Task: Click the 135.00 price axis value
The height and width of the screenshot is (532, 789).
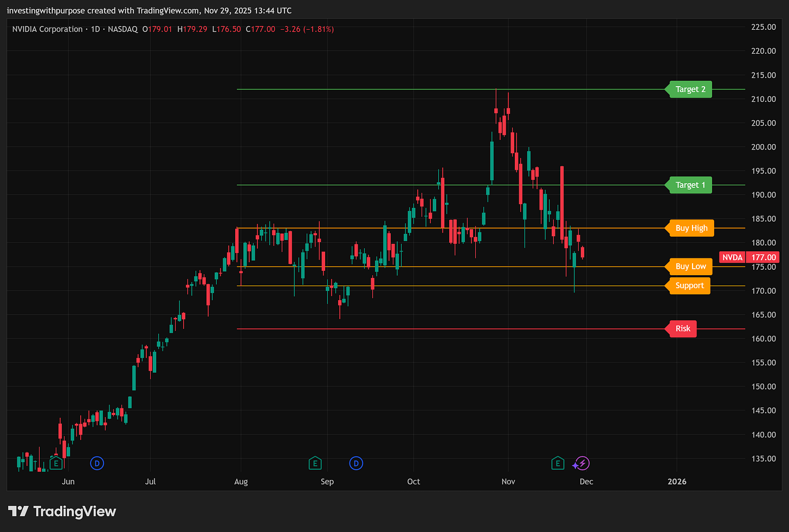Action: click(764, 458)
